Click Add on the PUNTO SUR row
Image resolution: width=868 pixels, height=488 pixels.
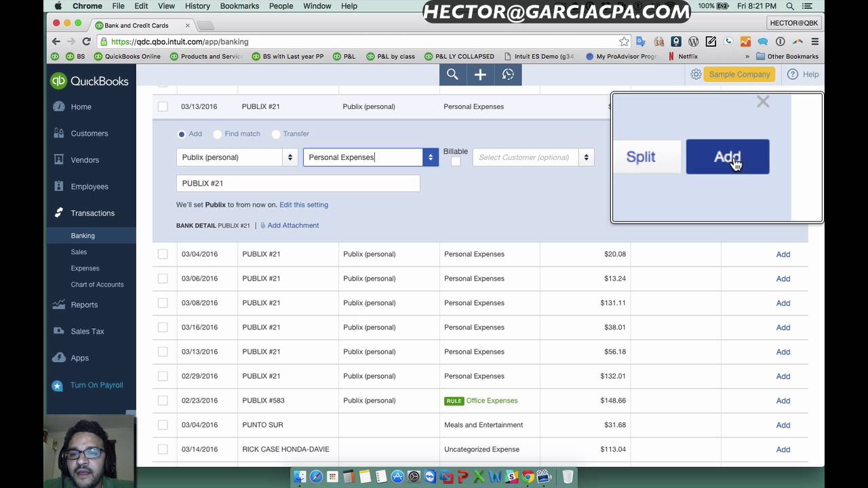783,425
